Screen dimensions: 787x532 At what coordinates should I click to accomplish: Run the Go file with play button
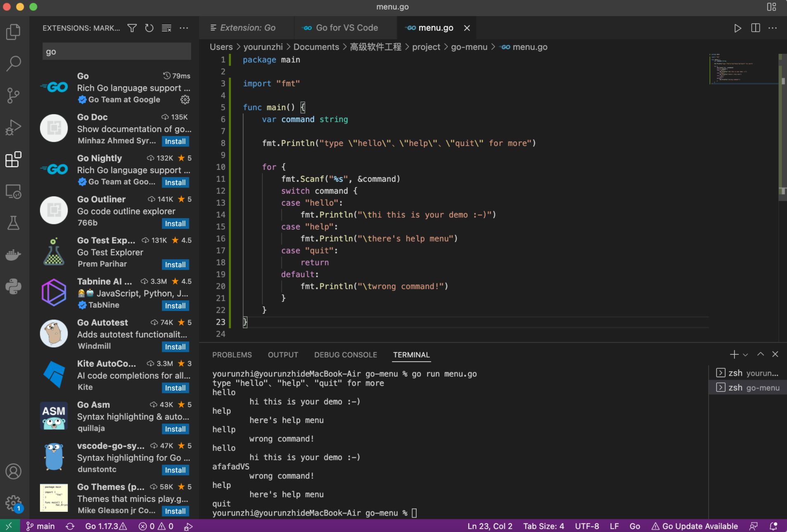pos(738,28)
